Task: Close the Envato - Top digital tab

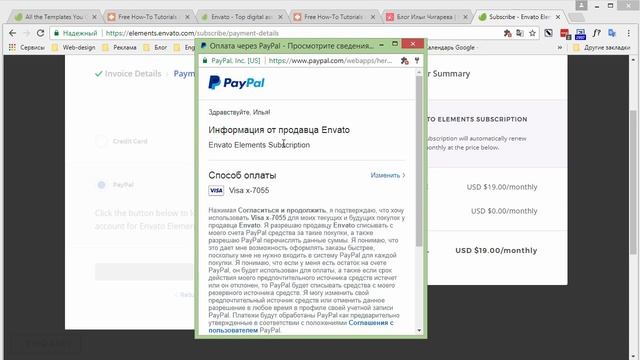Action: pyautogui.click(x=280, y=17)
